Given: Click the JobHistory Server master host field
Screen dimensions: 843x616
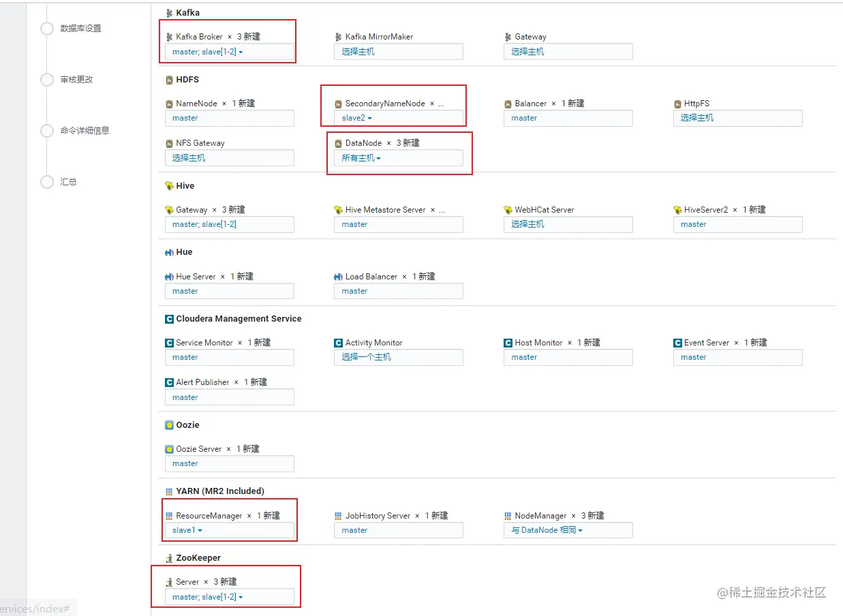Looking at the screenshot, I should click(399, 530).
